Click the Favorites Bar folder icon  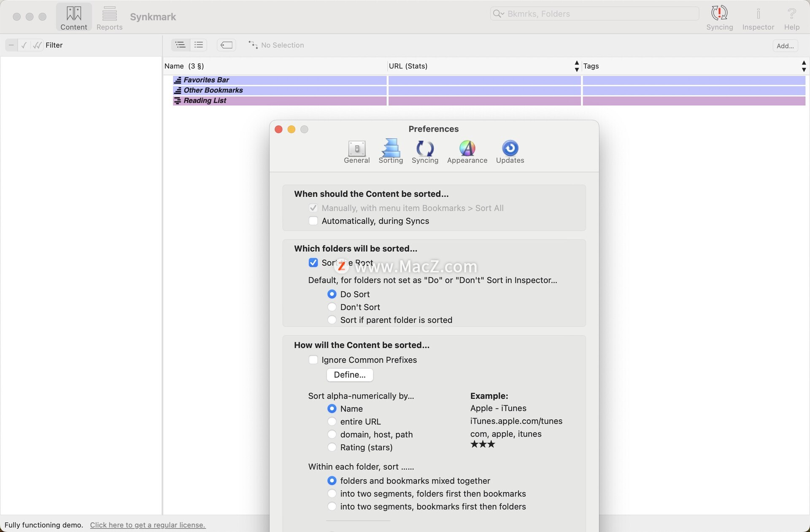178,80
